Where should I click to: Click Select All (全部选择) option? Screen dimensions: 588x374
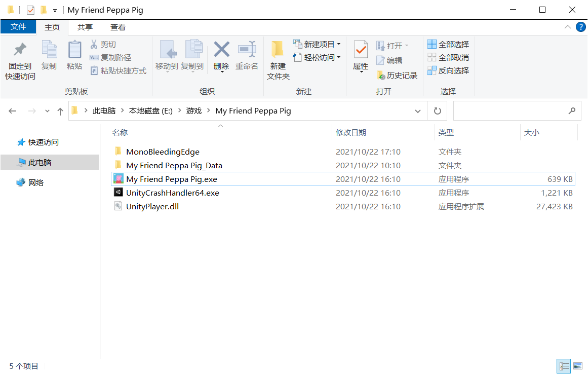tap(448, 45)
